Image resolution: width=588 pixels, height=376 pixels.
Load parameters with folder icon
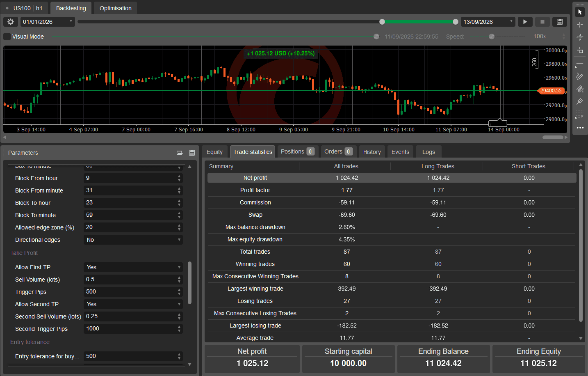pos(180,153)
